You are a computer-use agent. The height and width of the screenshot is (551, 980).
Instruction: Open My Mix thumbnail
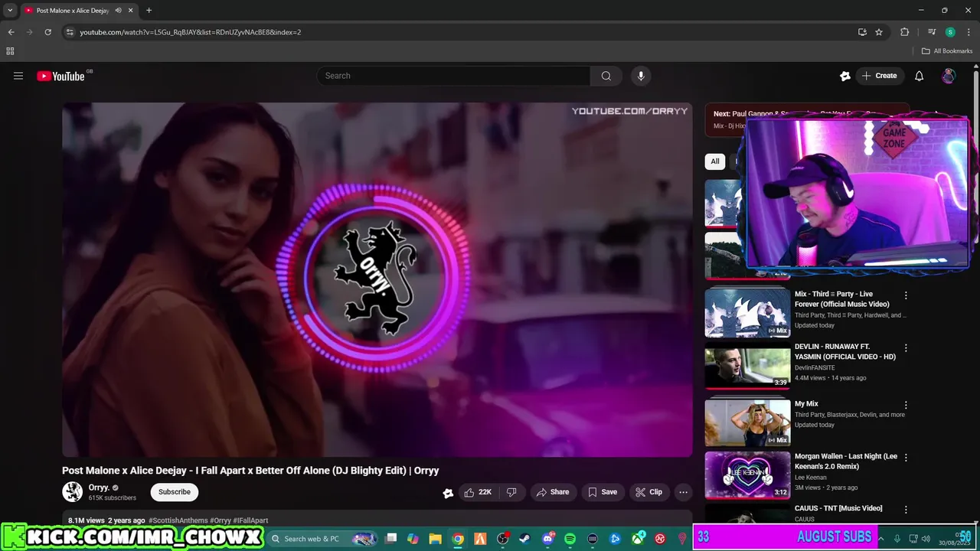[x=747, y=422]
